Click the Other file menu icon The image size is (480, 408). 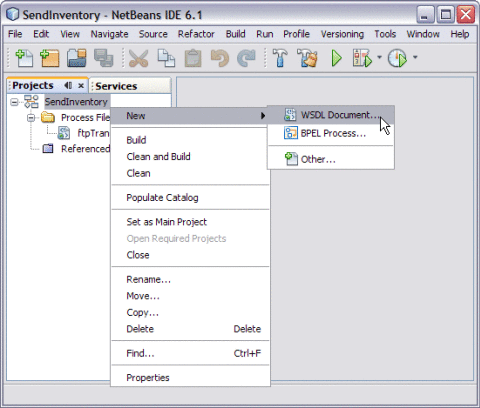click(x=291, y=159)
